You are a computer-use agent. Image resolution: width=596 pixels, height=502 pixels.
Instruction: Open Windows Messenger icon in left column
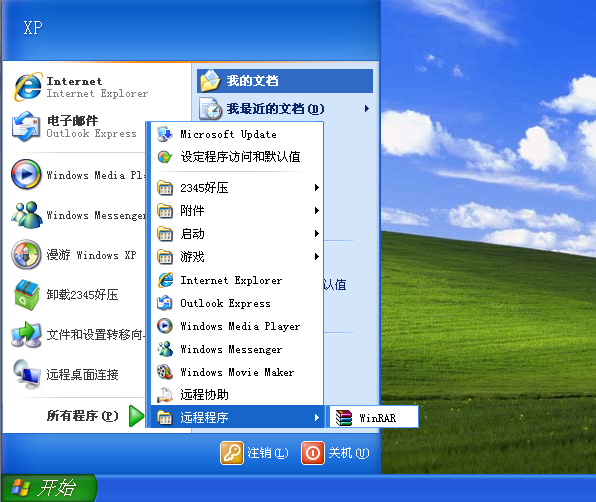coord(27,215)
